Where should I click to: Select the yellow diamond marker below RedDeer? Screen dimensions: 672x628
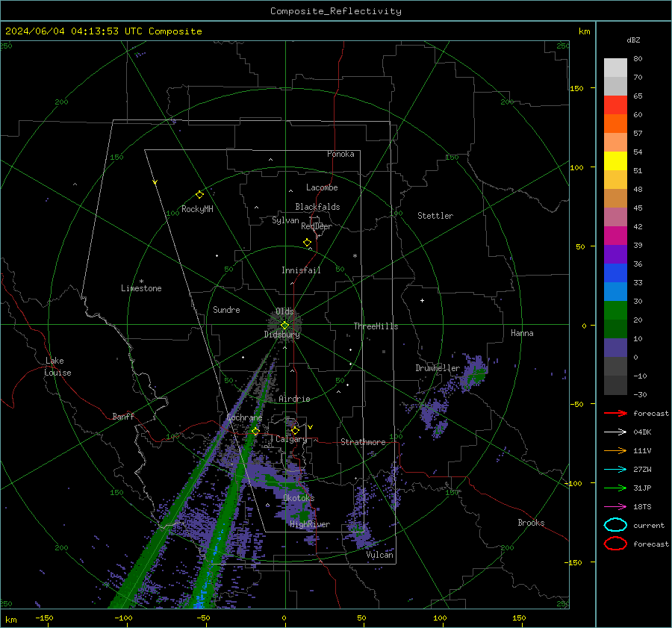pos(307,242)
